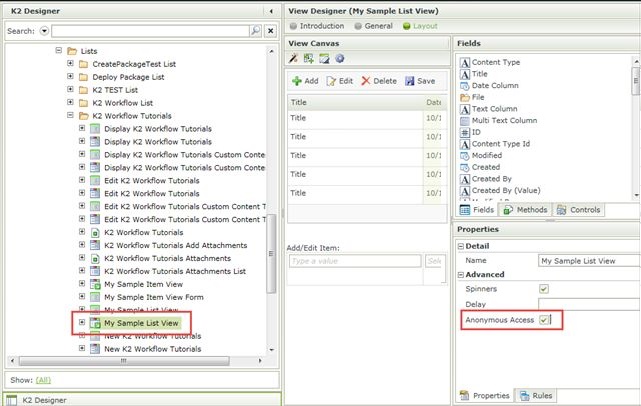The image size is (641, 406).
Task: Click the Add button in the list toolbar
Action: [305, 81]
